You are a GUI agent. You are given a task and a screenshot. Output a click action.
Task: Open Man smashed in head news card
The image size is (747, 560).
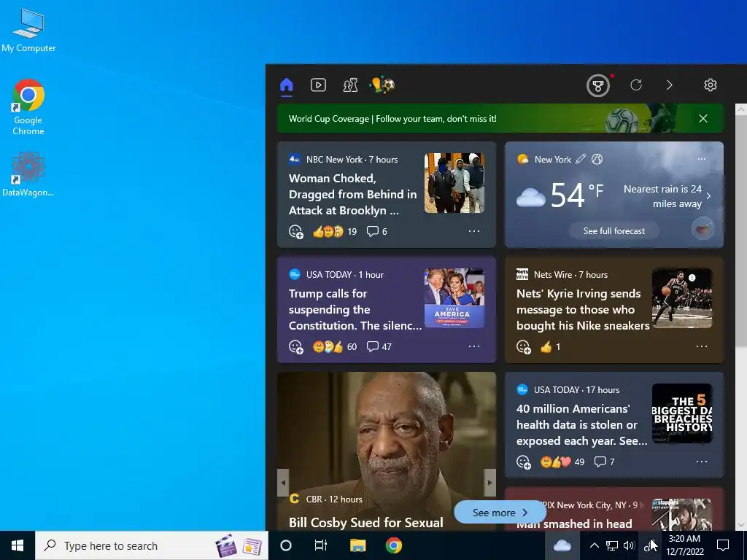614,509
